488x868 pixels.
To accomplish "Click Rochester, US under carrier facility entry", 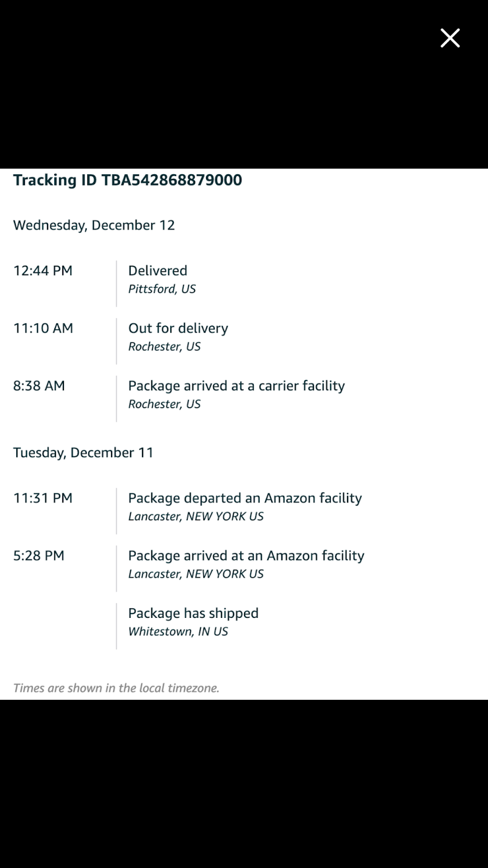I will point(164,404).
